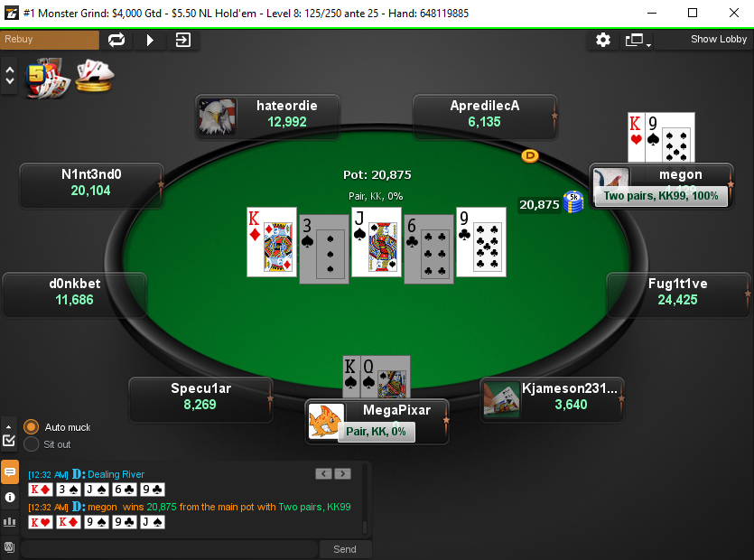This screenshot has width=754, height=560.
Task: Open the statistics bar chart icon
Action: [10, 522]
